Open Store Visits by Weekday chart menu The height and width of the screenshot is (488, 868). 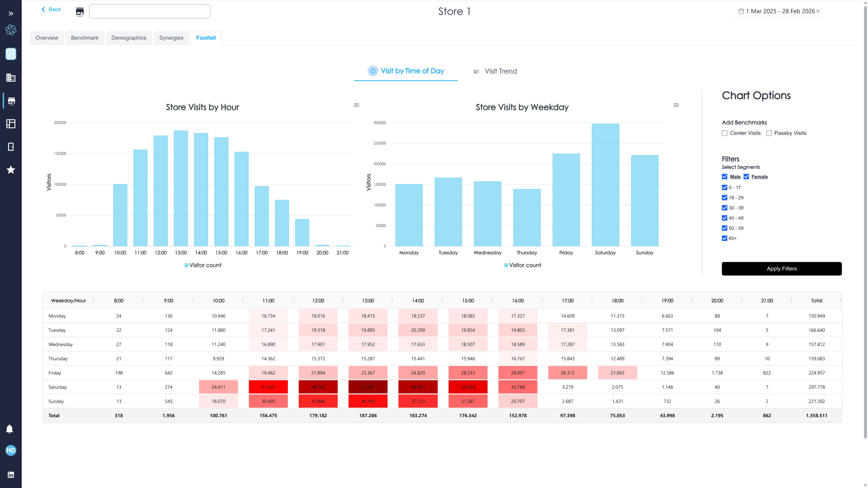676,105
